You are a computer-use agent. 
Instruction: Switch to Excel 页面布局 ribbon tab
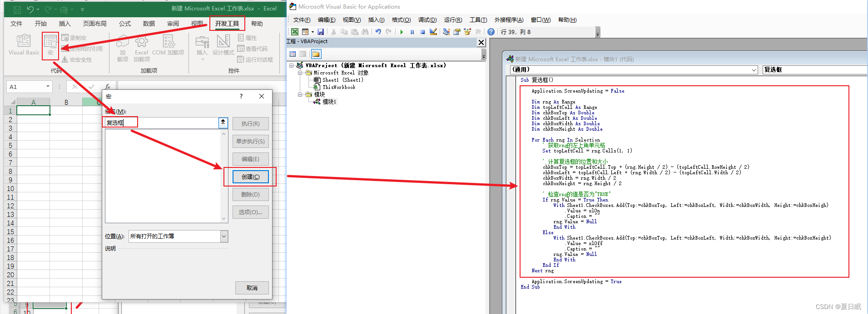point(95,24)
